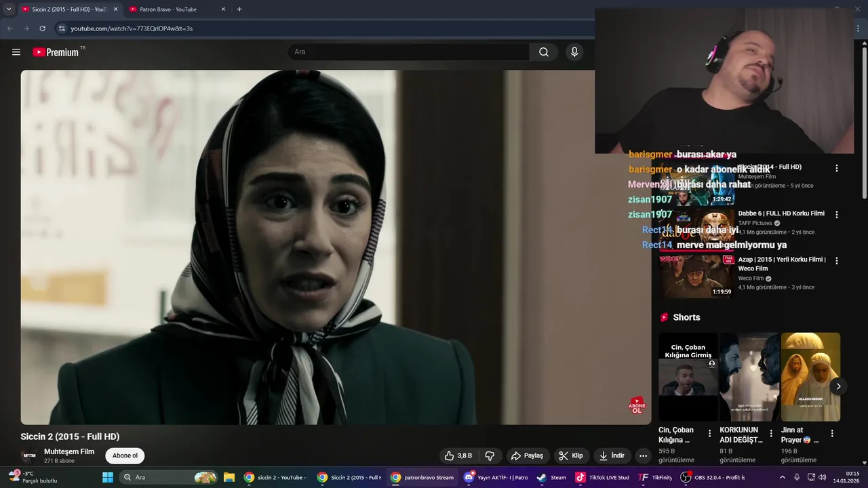This screenshot has width=868, height=488.
Task: Go forward using the browser forward arrow
Action: 26,28
